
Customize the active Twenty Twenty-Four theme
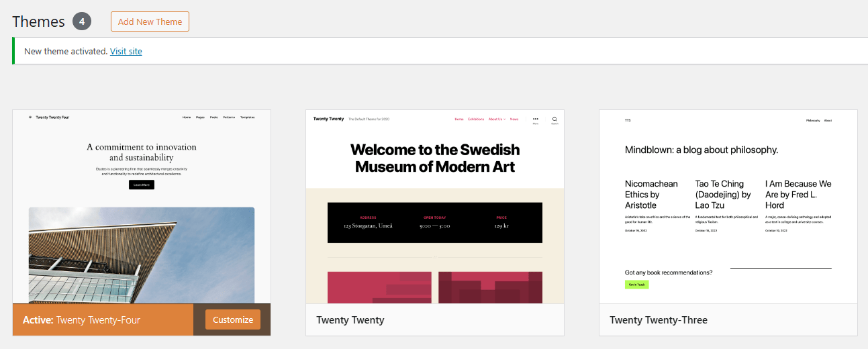click(x=233, y=319)
